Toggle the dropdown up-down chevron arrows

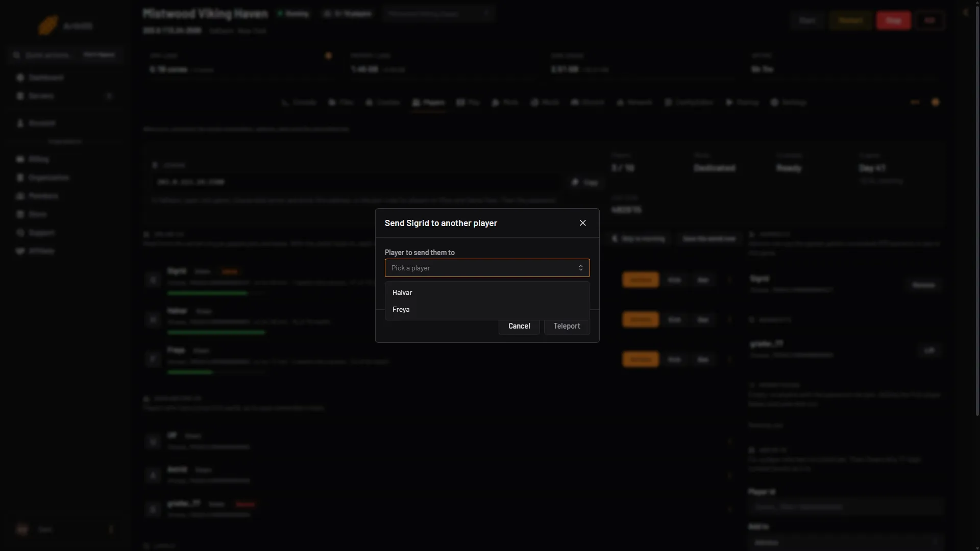[x=580, y=268]
